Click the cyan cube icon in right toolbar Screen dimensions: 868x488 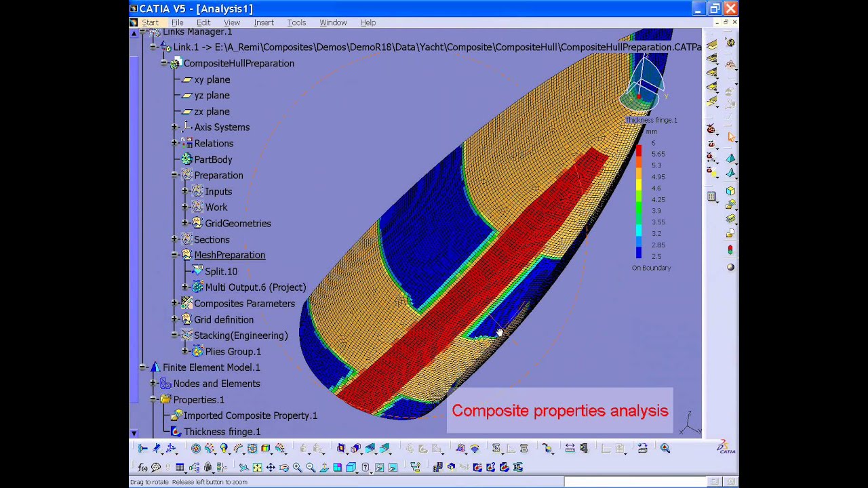(730, 191)
